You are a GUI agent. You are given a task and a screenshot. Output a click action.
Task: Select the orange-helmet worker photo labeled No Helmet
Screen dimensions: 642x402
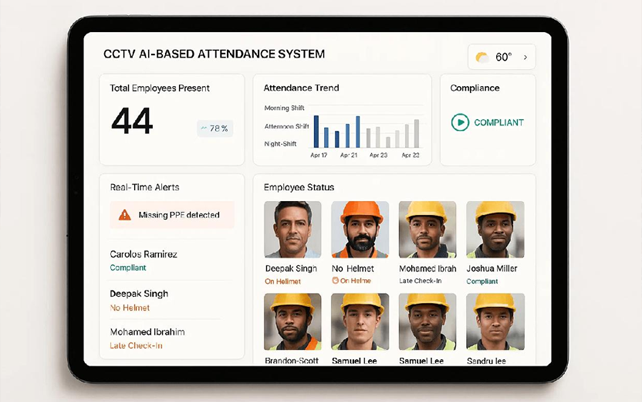tap(360, 230)
